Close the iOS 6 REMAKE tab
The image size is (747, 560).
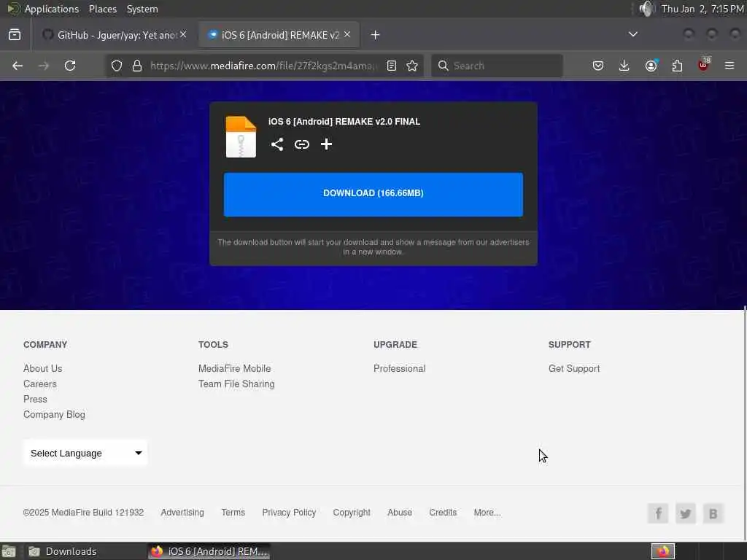pos(347,34)
